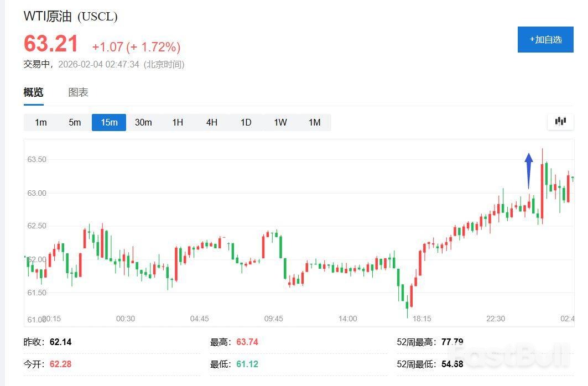The image size is (588, 386).
Task: Select the 1m timeframe
Action: (x=40, y=122)
